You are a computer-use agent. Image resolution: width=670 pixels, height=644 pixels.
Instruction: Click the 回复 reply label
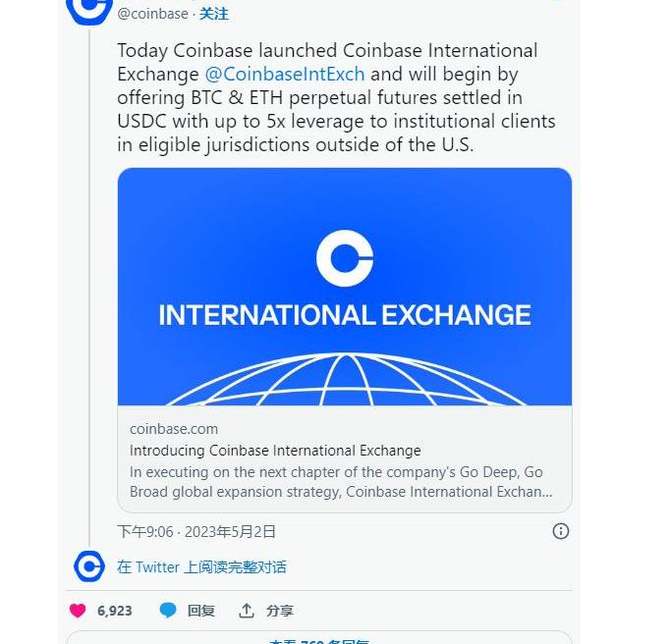(201, 611)
